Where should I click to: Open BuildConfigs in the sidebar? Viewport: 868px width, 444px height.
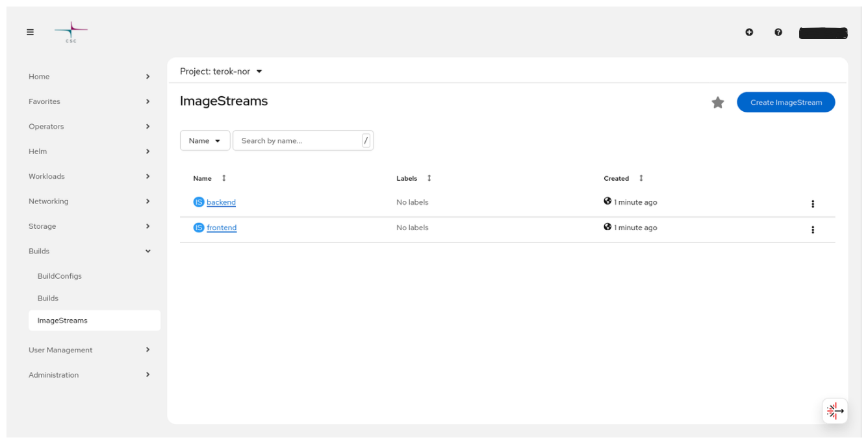60,276
